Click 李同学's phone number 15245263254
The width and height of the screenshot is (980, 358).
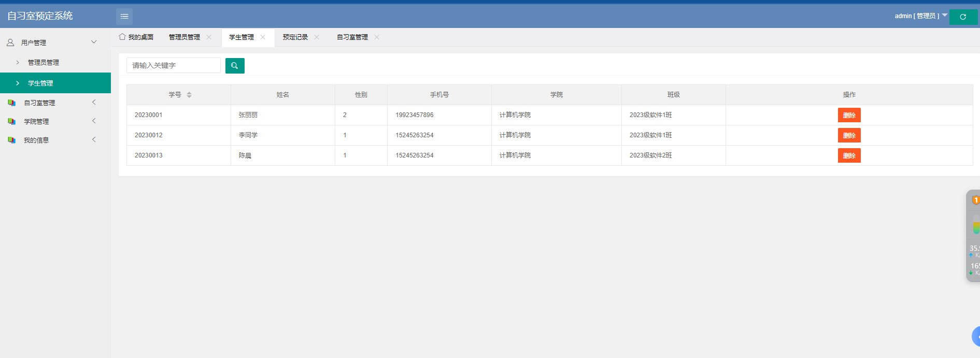415,135
